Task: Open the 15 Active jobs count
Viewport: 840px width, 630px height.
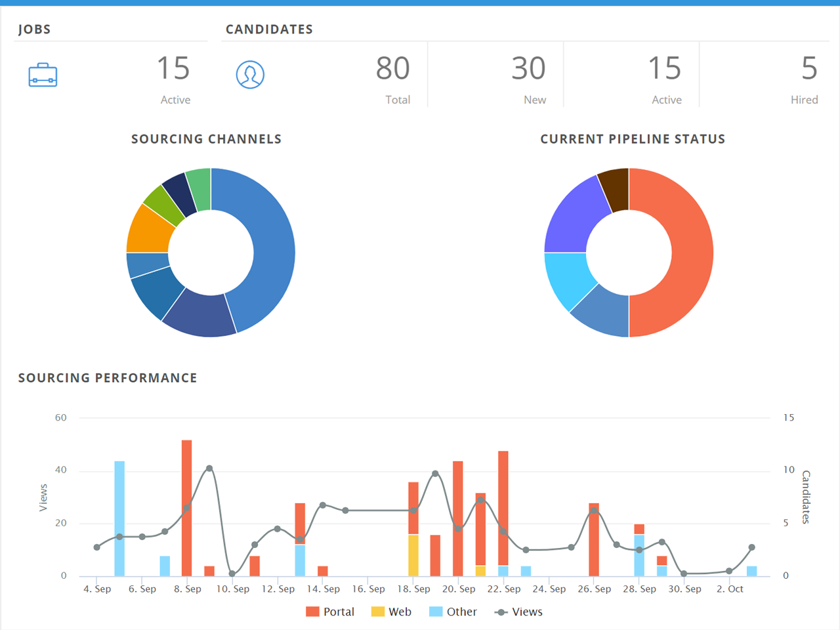Action: (174, 69)
